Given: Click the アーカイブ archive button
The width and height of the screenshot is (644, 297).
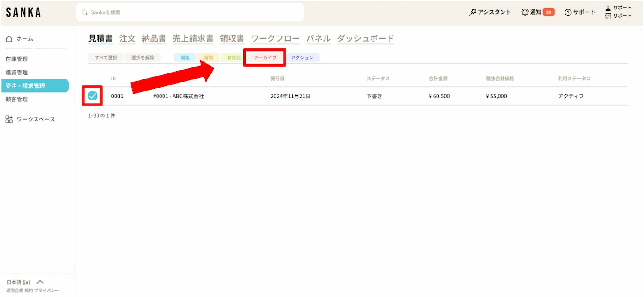Looking at the screenshot, I should tap(265, 58).
